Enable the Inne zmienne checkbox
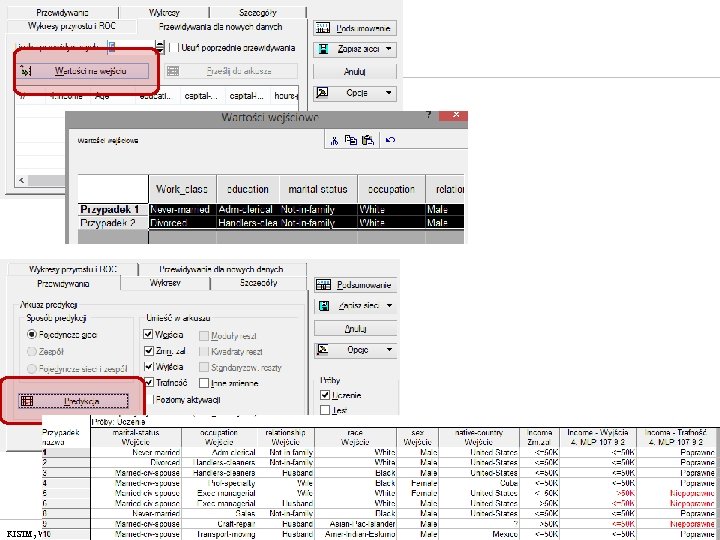The image size is (720, 540). coord(204,382)
